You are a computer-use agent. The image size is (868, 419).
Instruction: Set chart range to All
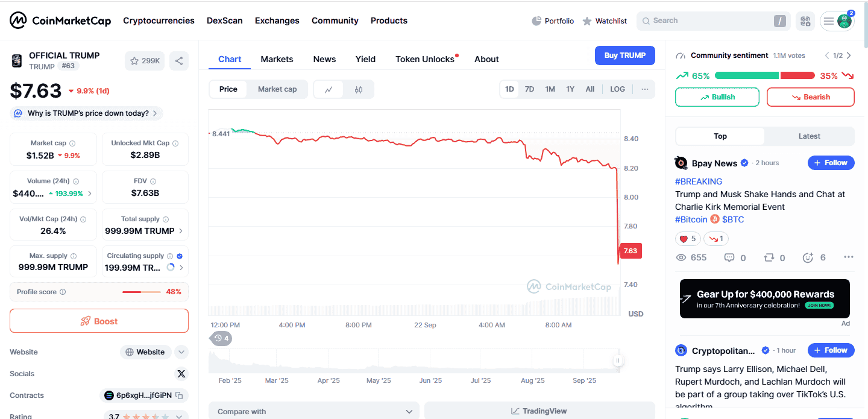[x=590, y=89]
